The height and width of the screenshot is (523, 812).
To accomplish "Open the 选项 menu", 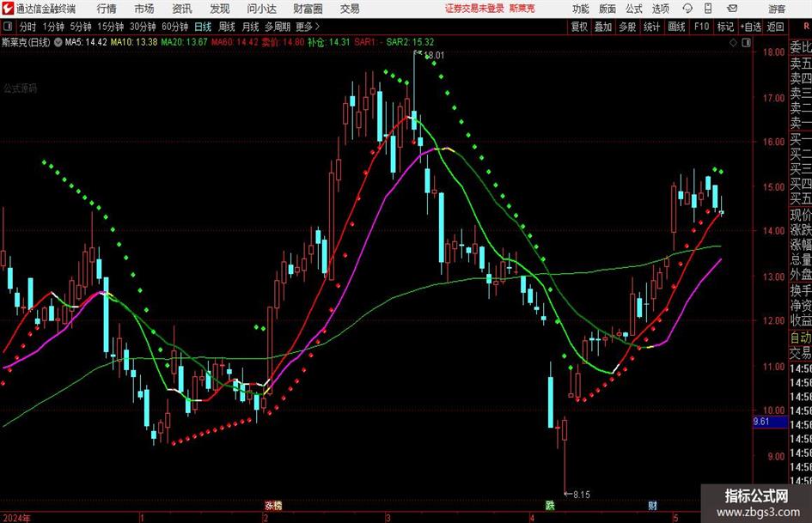I will (661, 9).
